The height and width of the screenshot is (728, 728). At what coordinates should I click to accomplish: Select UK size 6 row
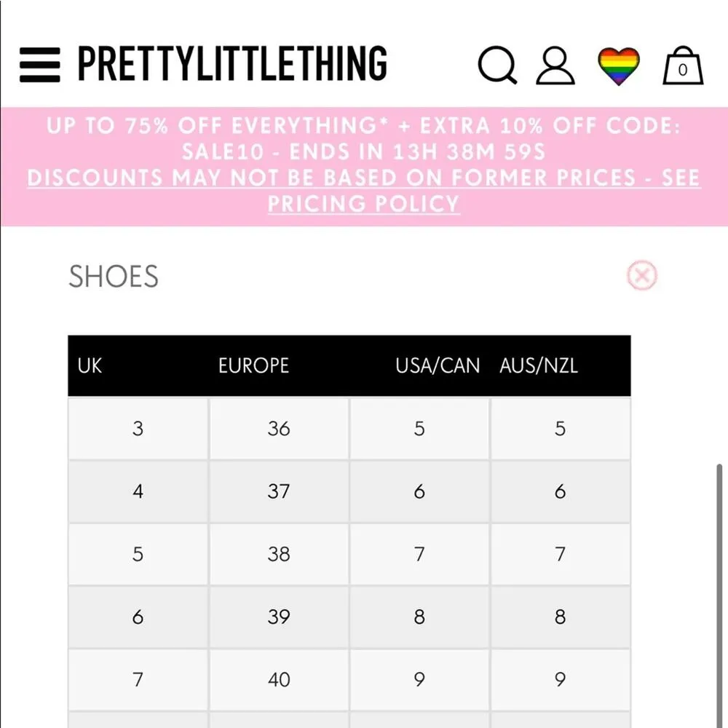pos(137,617)
